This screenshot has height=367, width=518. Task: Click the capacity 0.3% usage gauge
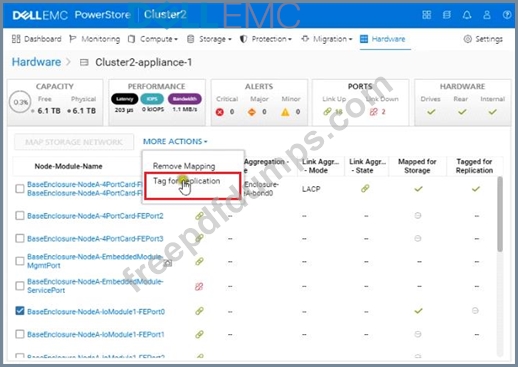[x=20, y=102]
